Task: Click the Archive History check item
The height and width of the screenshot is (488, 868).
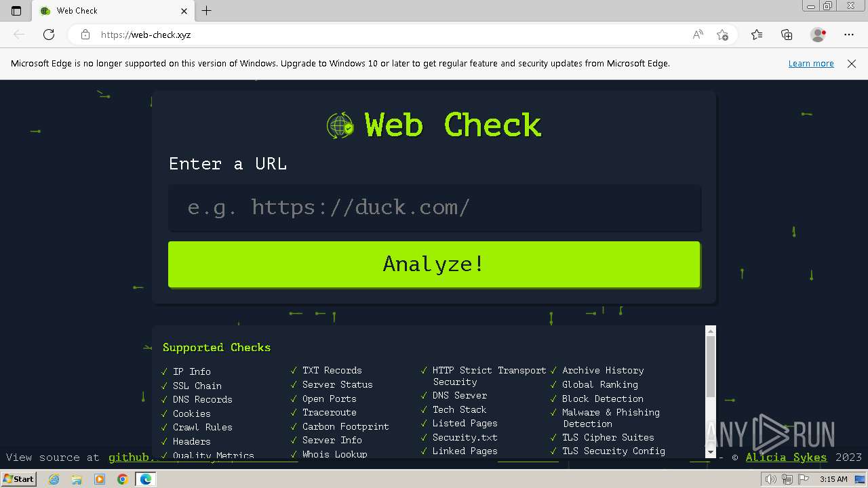Action: 603,370
